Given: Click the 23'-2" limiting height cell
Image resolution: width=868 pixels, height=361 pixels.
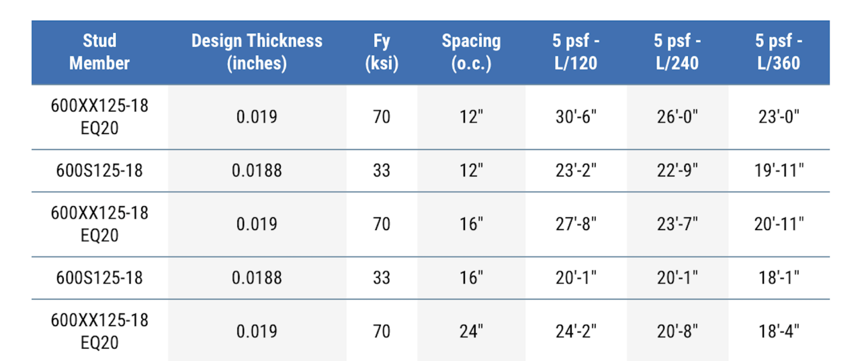Looking at the screenshot, I should click(576, 171).
